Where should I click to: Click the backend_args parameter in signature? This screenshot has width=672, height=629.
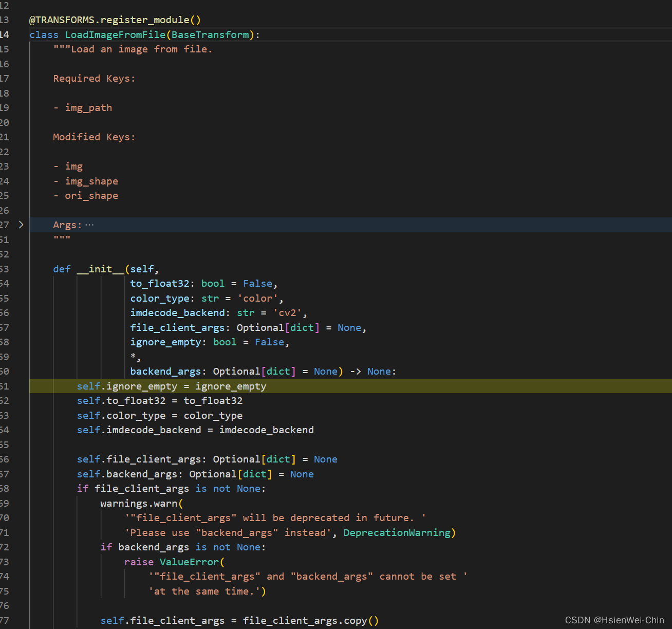[x=165, y=372]
